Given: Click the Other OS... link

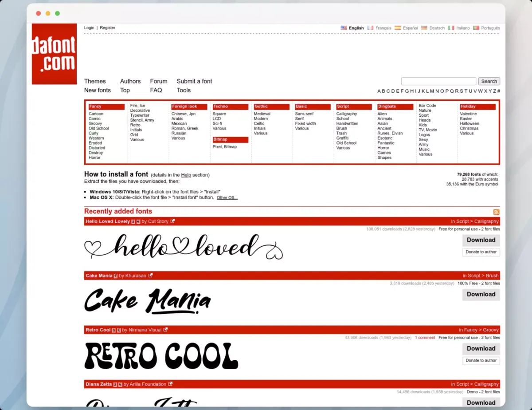Looking at the screenshot, I should tap(227, 198).
